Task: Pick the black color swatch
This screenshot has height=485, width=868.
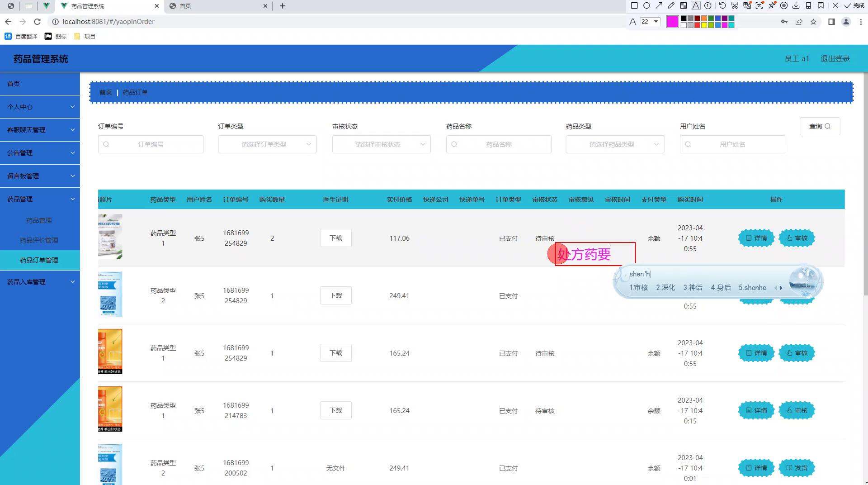Action: 684,19
